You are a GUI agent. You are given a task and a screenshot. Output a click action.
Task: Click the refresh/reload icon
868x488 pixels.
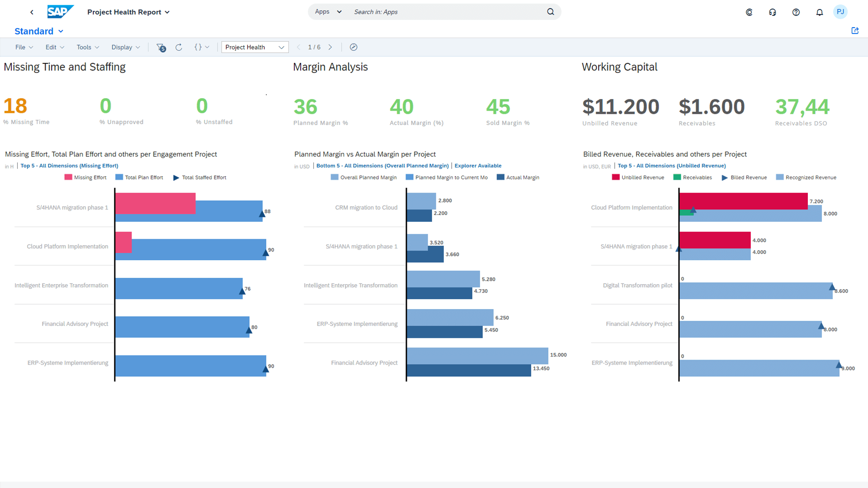click(179, 47)
